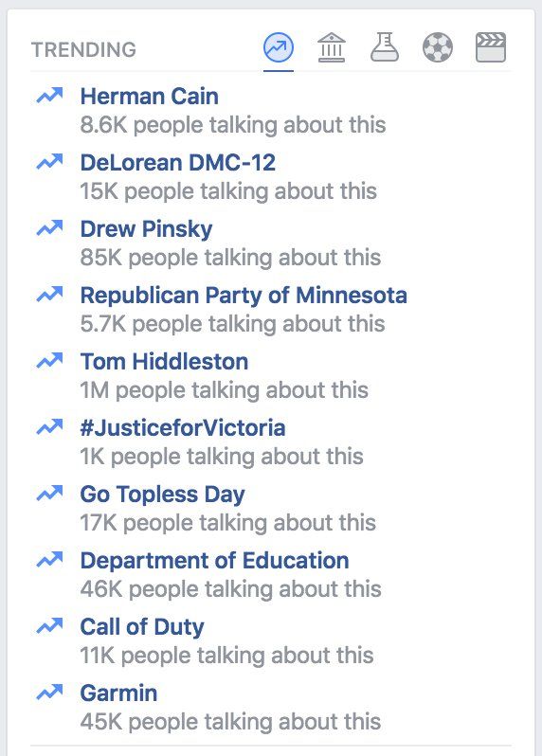This screenshot has height=756, width=542.
Task: Click trending arrow icon beside Tom Hiddleston
Action: coord(49,361)
